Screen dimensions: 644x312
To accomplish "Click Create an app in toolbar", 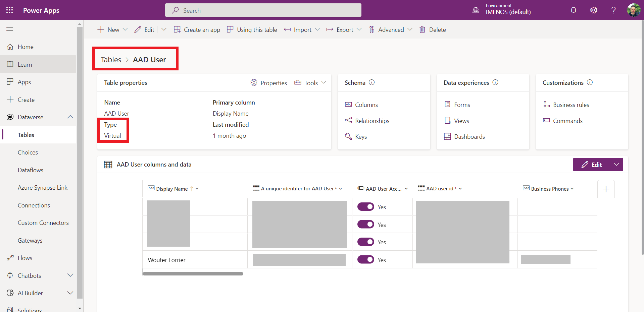I will point(197,29).
